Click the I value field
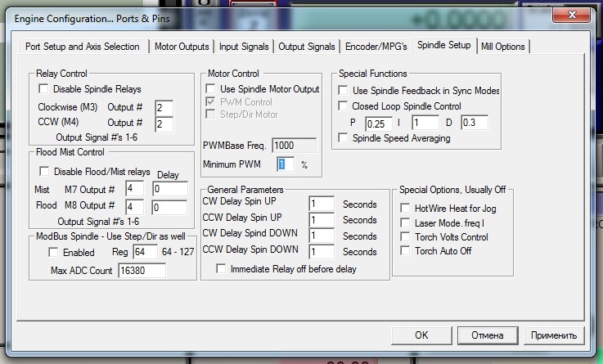This screenshot has width=603, height=364. (425, 123)
